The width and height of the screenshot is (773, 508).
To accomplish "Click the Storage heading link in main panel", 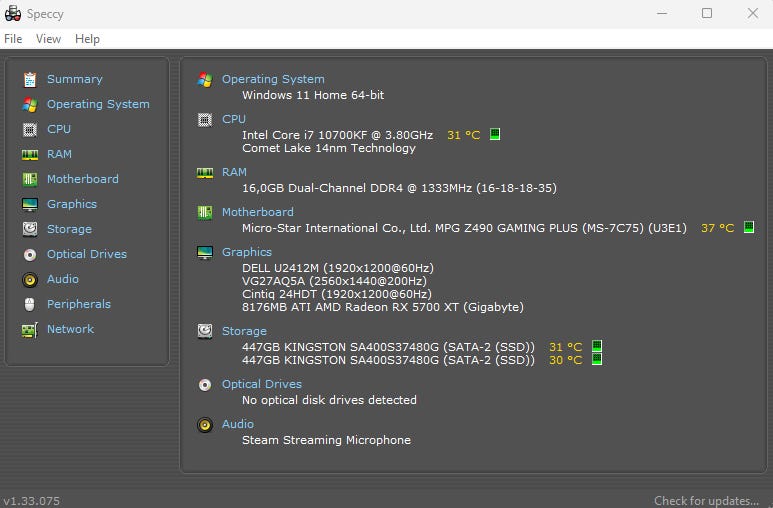I will point(245,331).
